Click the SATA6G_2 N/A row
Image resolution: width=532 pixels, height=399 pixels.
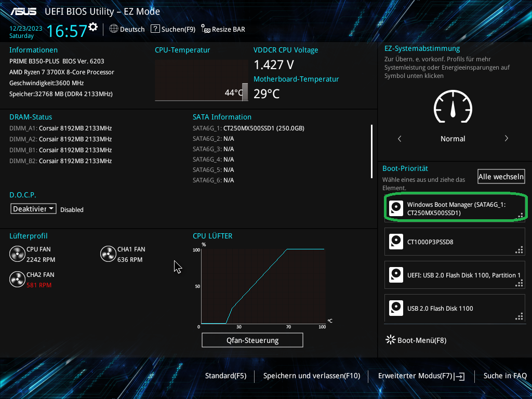click(214, 139)
